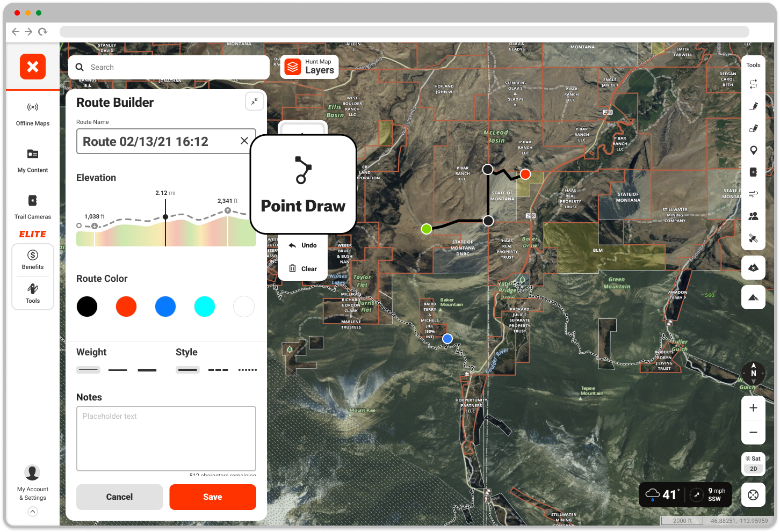Choose black route color
The width and height of the screenshot is (780, 532).
pyautogui.click(x=87, y=307)
